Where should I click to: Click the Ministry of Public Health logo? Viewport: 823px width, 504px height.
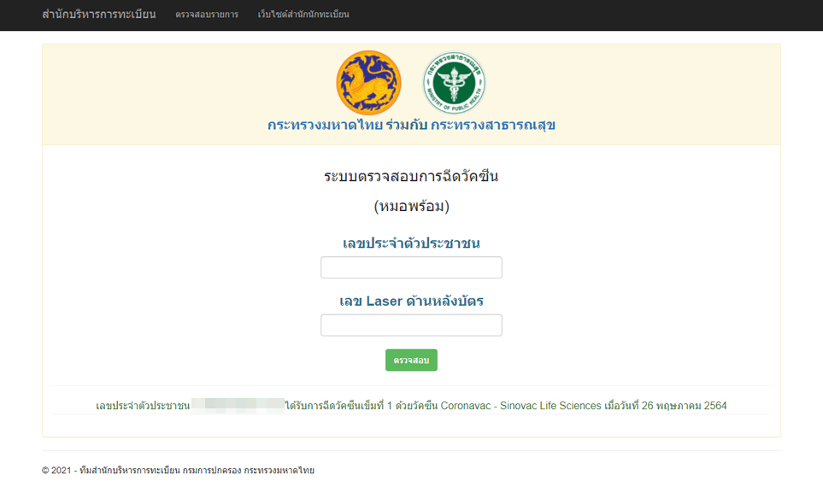point(454,82)
